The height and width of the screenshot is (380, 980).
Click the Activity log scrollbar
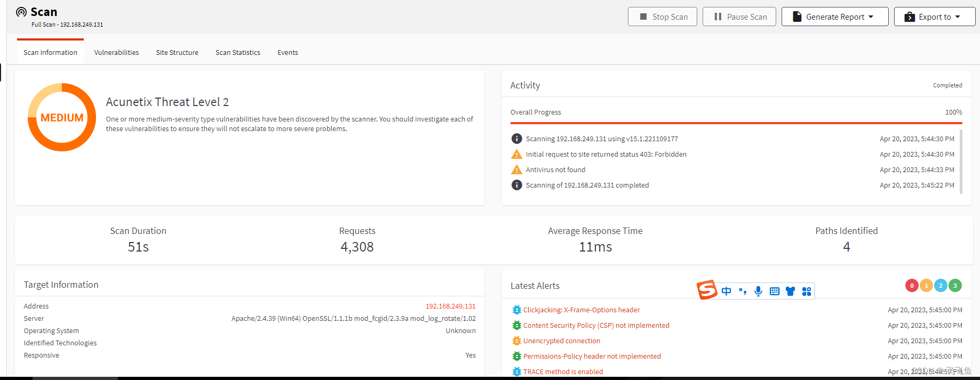(x=961, y=161)
